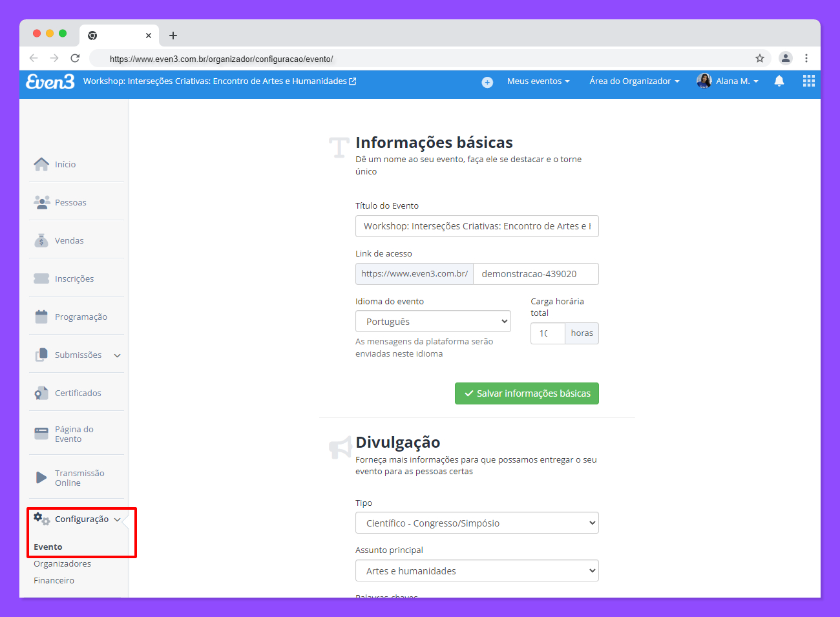Click the Página do Evento icon

[x=41, y=434]
